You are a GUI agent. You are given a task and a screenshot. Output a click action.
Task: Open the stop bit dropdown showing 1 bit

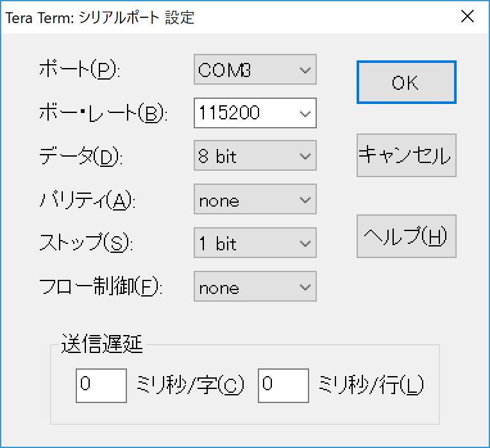(x=255, y=243)
